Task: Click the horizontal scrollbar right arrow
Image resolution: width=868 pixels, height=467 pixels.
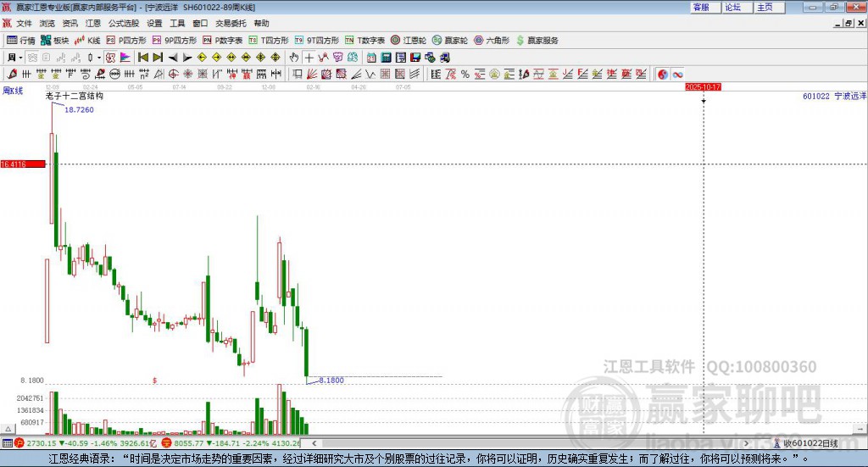Action: 746,443
